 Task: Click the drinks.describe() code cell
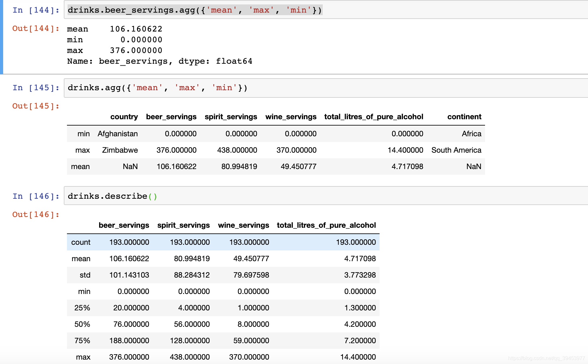(x=326, y=196)
